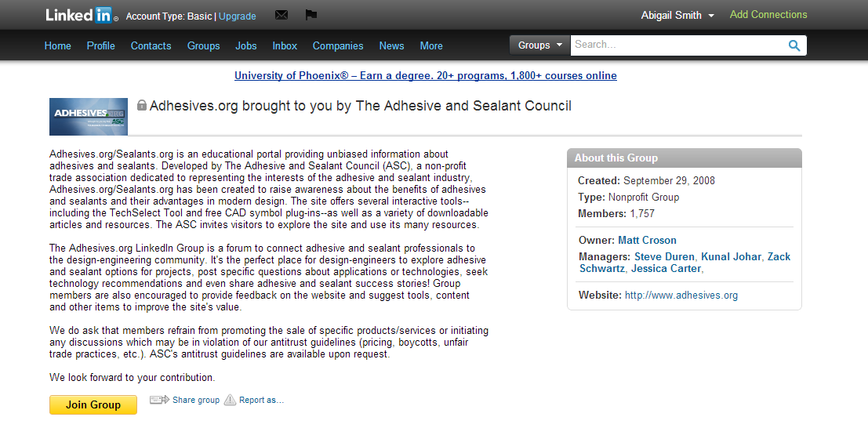Image resolution: width=868 pixels, height=428 pixels.
Task: Click the flag notifications icon
Action: pyautogui.click(x=311, y=15)
